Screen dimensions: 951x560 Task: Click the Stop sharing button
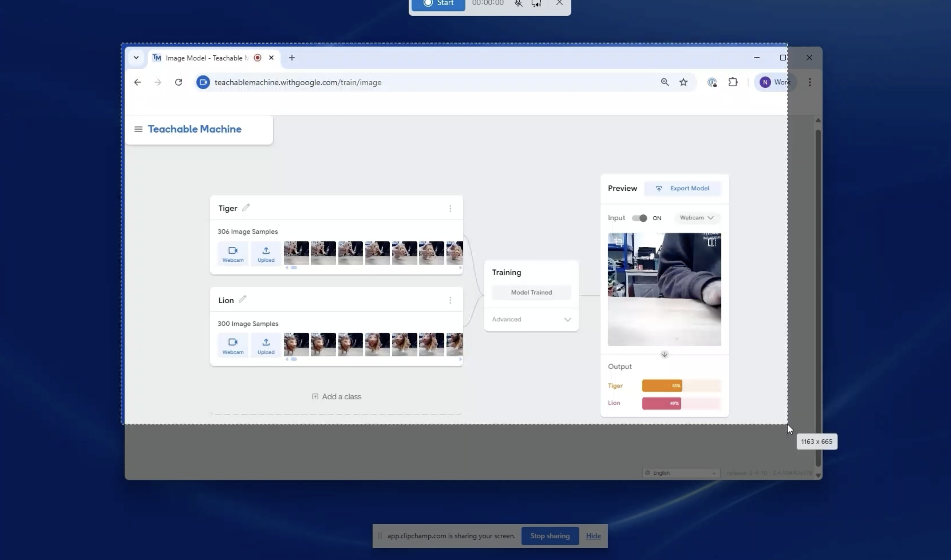tap(550, 536)
